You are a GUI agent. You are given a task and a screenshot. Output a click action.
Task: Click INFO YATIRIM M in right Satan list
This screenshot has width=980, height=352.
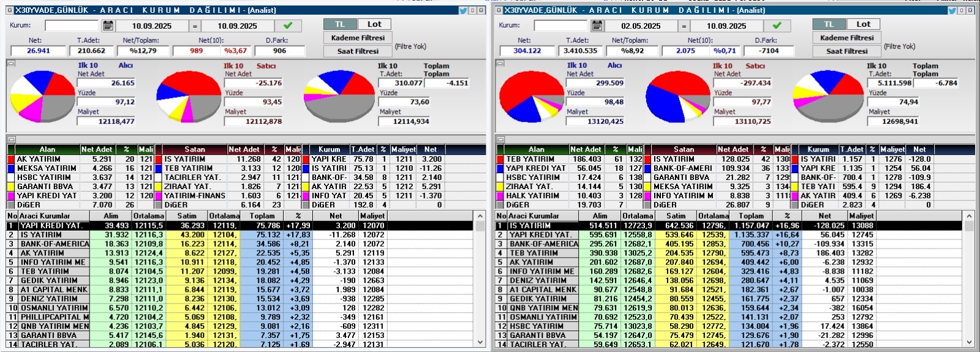(x=684, y=196)
